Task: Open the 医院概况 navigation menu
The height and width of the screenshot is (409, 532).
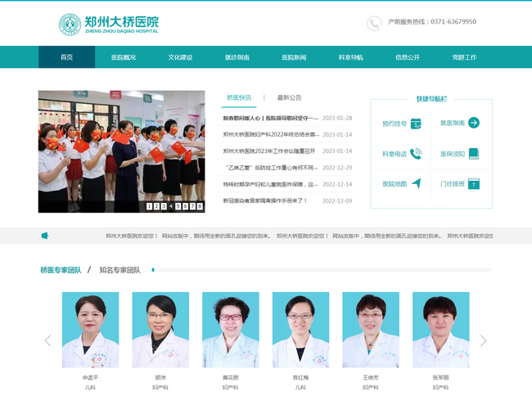Action: (124, 57)
